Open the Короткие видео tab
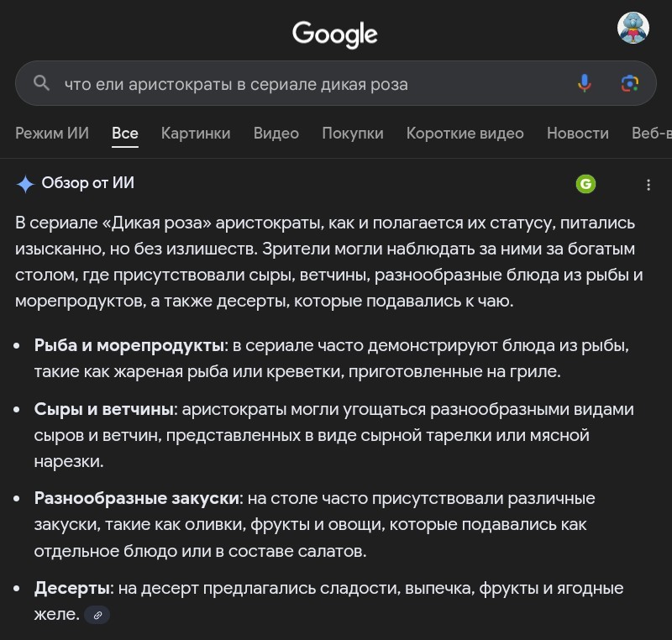The image size is (672, 640). 465,134
